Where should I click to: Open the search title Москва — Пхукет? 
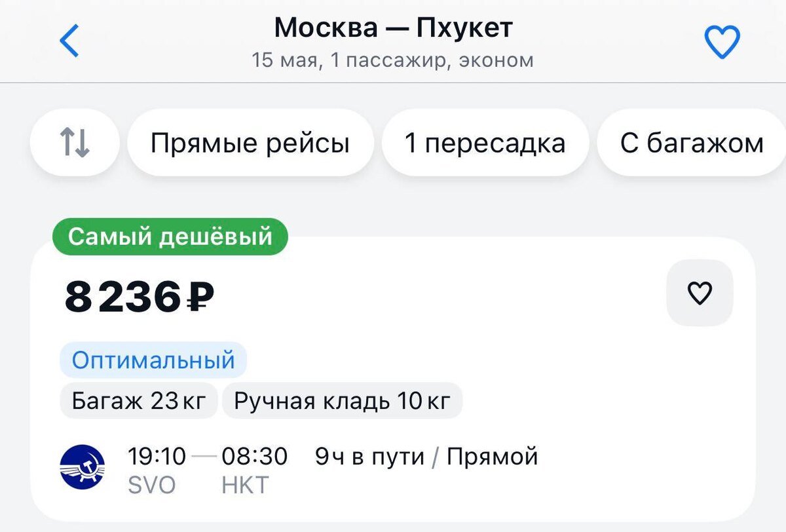393,28
